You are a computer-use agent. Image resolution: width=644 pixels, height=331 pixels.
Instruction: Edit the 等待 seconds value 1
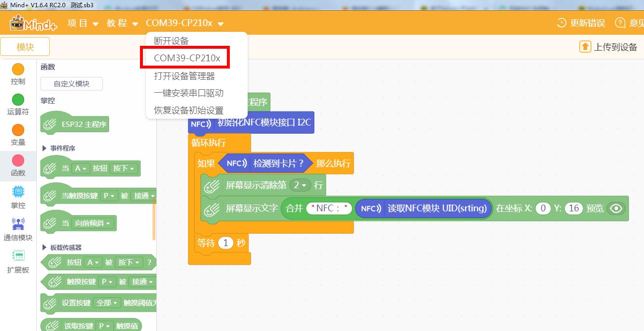coord(225,243)
